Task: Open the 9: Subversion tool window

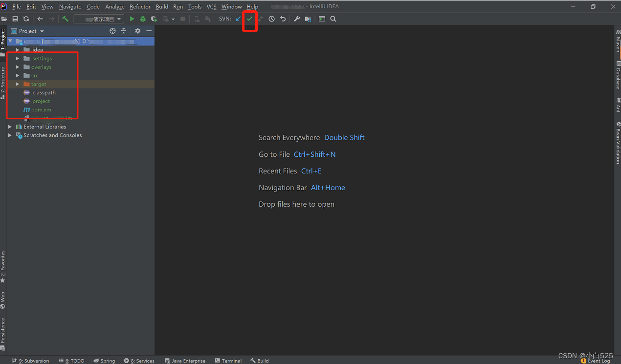Action: click(30, 361)
